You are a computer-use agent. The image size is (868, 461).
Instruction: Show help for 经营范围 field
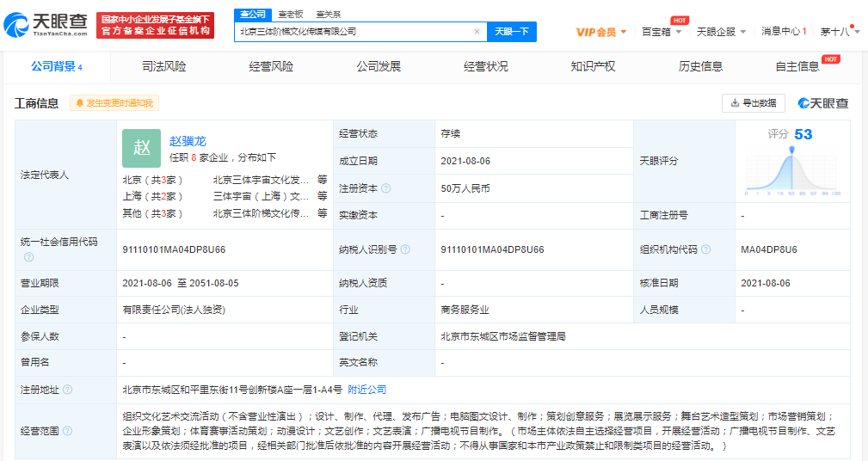[x=68, y=431]
